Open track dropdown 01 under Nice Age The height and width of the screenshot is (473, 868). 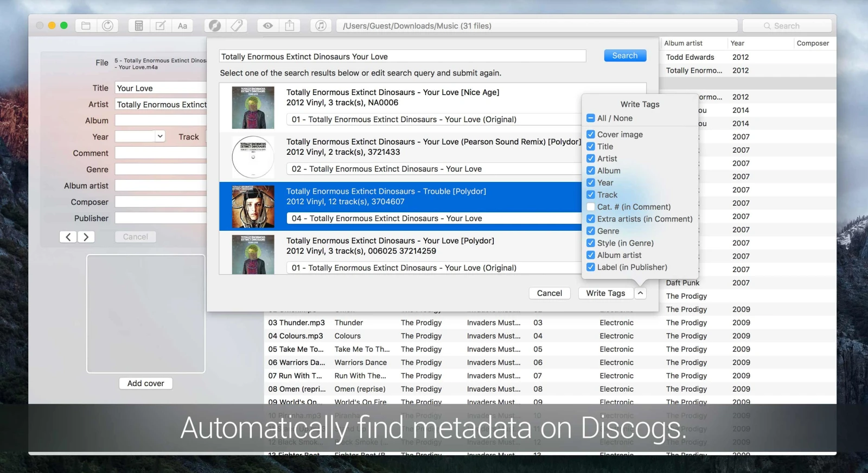(433, 119)
